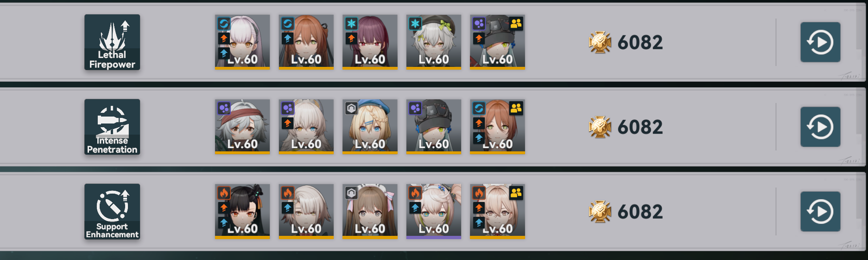This screenshot has height=260, width=868.
Task: Select white-haired doll in Lethal Firepower row
Action: point(242,42)
